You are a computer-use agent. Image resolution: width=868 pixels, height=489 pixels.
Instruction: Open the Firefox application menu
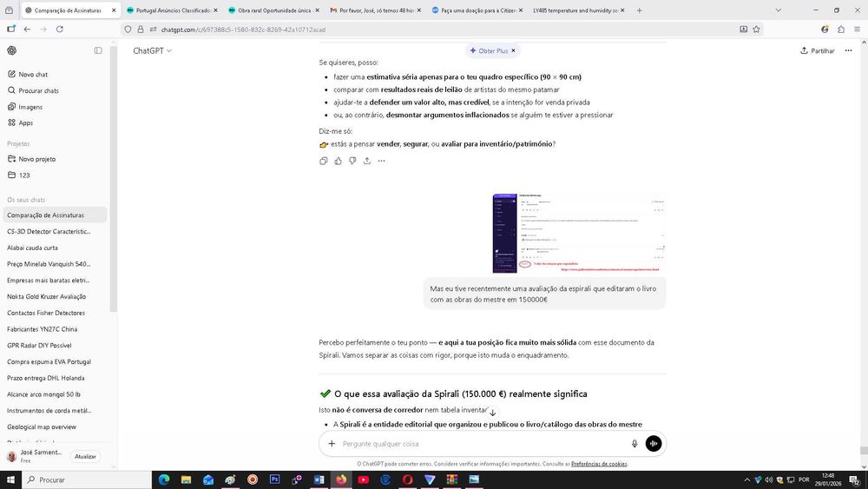click(x=857, y=30)
